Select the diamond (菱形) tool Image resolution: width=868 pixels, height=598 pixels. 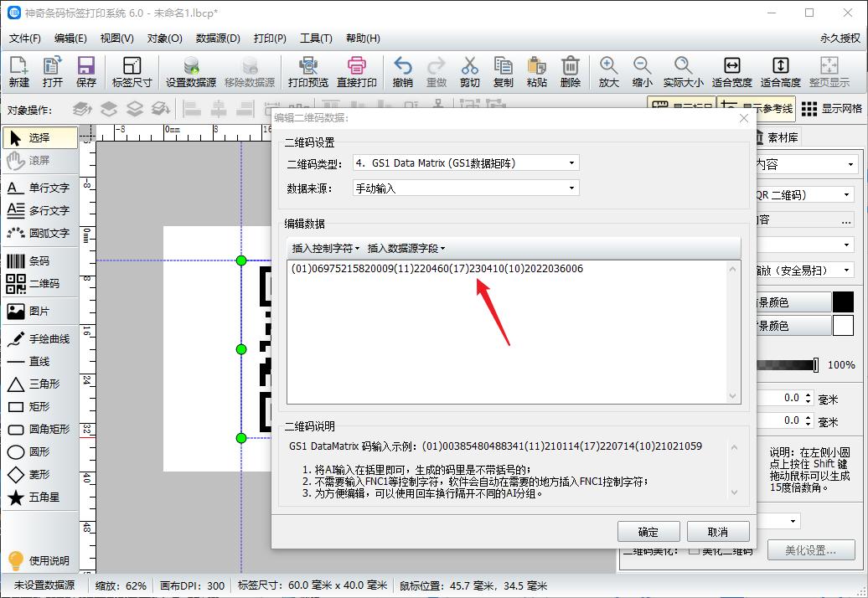(x=40, y=475)
